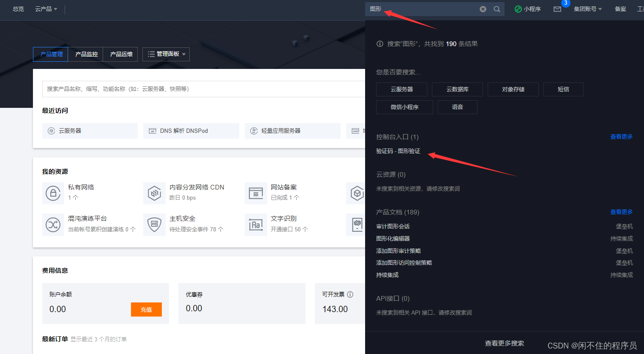Screen dimensions: 644x354
Task: Click the 优惠券 label
Action: 194,294
